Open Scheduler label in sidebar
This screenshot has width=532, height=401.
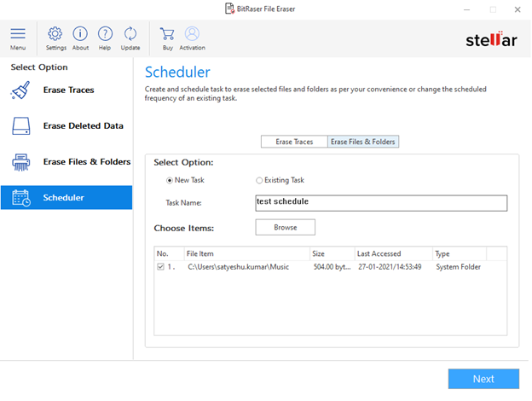63,198
